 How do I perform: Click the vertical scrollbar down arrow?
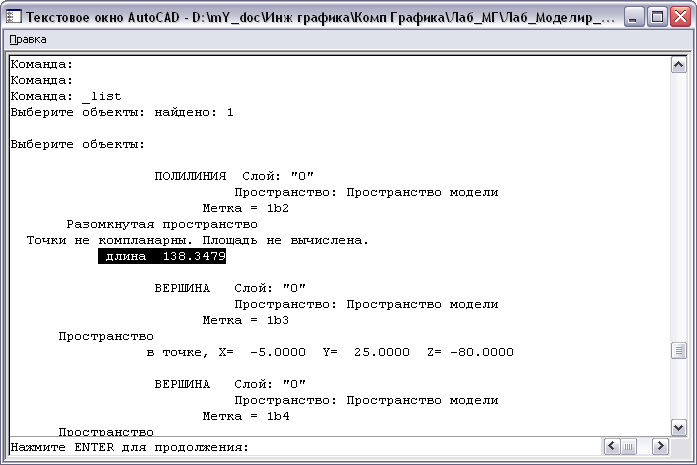pos(678,428)
